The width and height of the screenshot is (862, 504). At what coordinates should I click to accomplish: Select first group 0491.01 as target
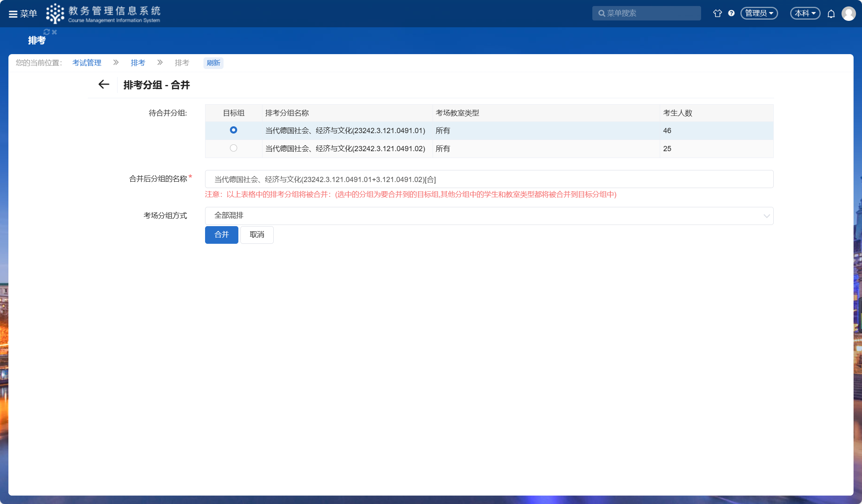234,130
